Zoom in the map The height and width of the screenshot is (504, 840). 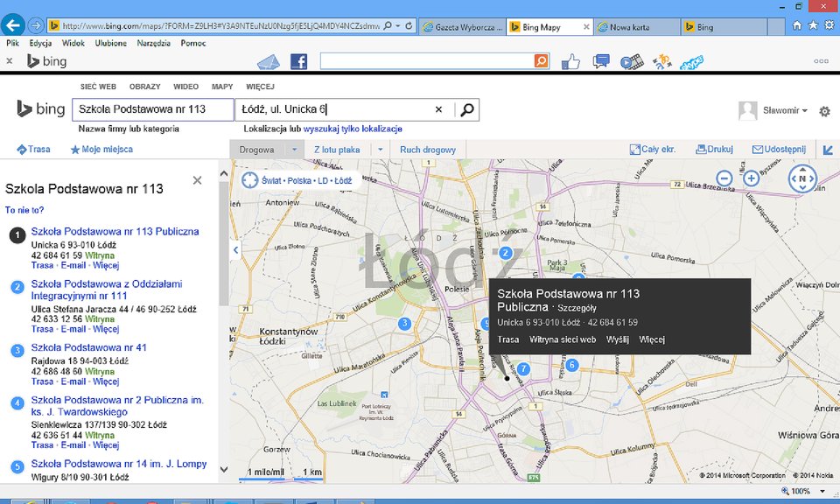tap(751, 178)
